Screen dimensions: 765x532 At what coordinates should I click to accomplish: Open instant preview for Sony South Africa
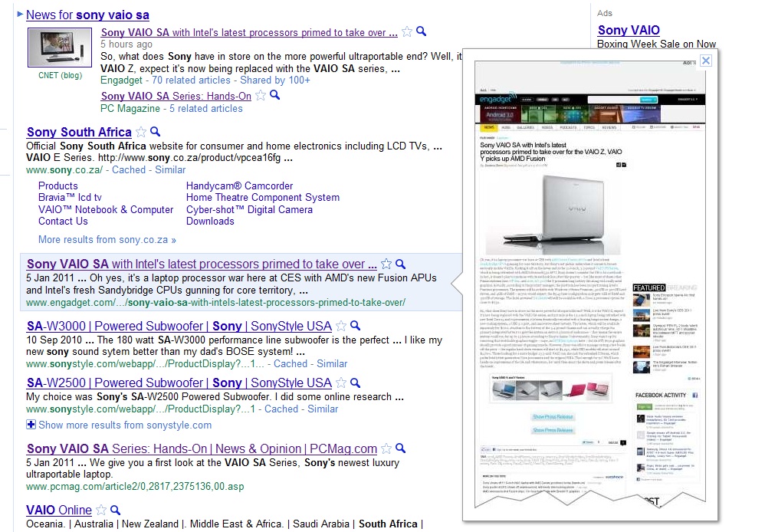coord(155,131)
